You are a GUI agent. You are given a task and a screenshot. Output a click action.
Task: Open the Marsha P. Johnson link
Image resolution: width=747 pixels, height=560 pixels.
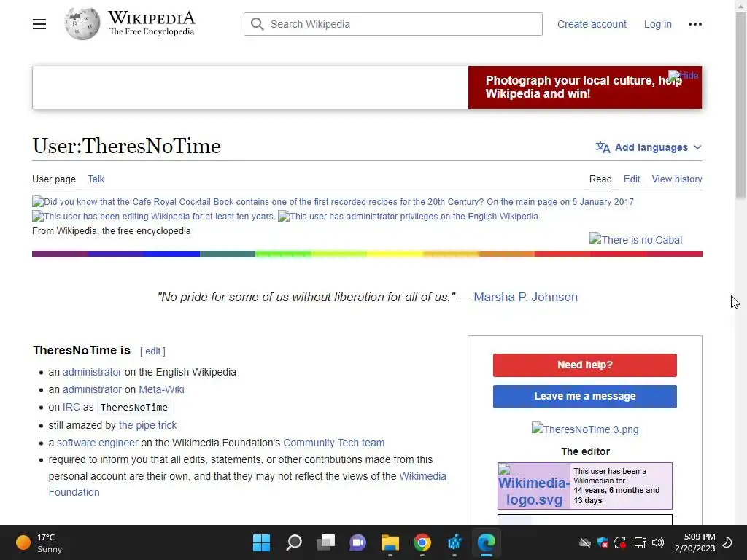pyautogui.click(x=525, y=297)
